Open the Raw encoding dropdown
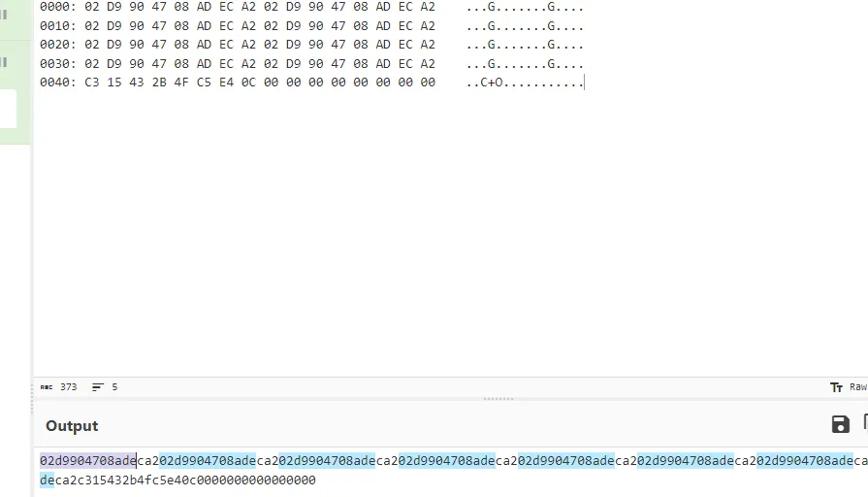This screenshot has width=868, height=497. click(x=858, y=387)
